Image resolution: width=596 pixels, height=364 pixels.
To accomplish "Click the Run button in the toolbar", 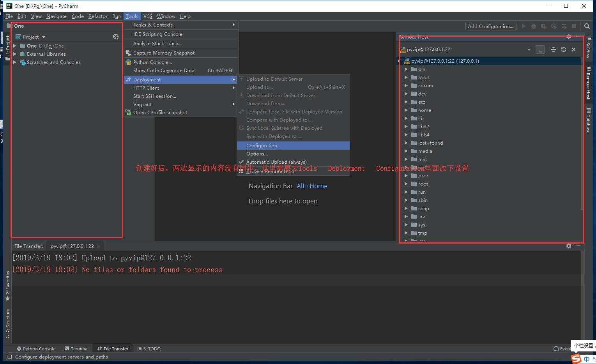I will click(523, 26).
